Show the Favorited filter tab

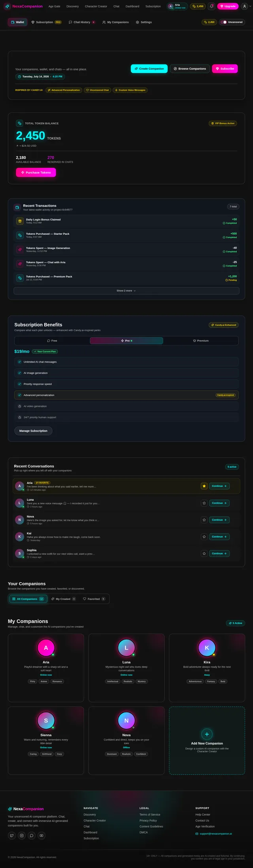pos(94,599)
